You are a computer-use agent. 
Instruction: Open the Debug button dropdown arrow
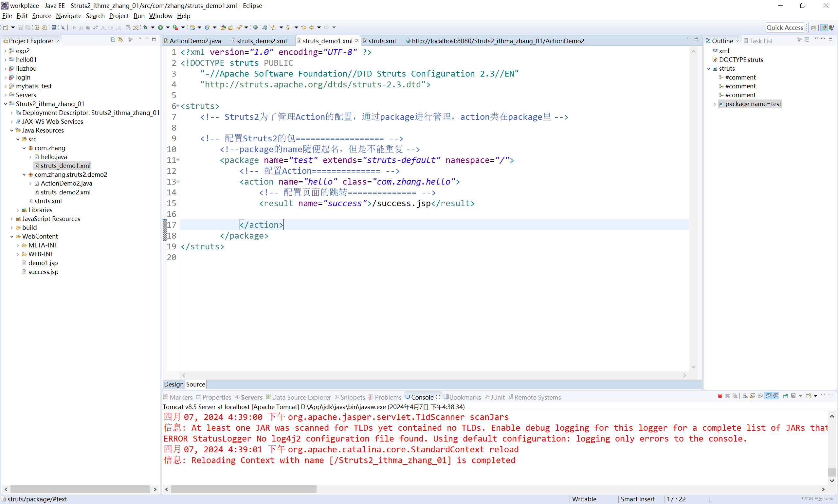(153, 27)
